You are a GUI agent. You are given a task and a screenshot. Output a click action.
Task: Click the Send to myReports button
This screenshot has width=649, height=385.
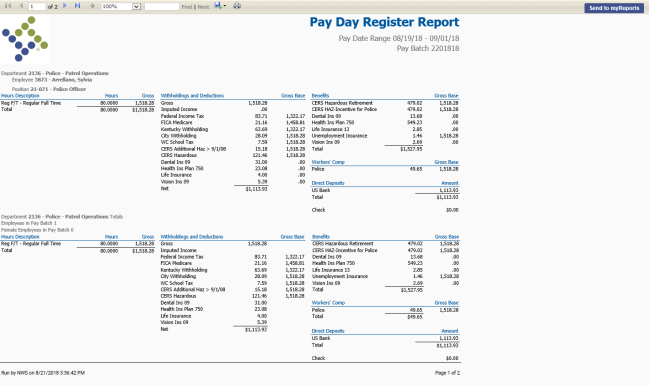tap(614, 8)
